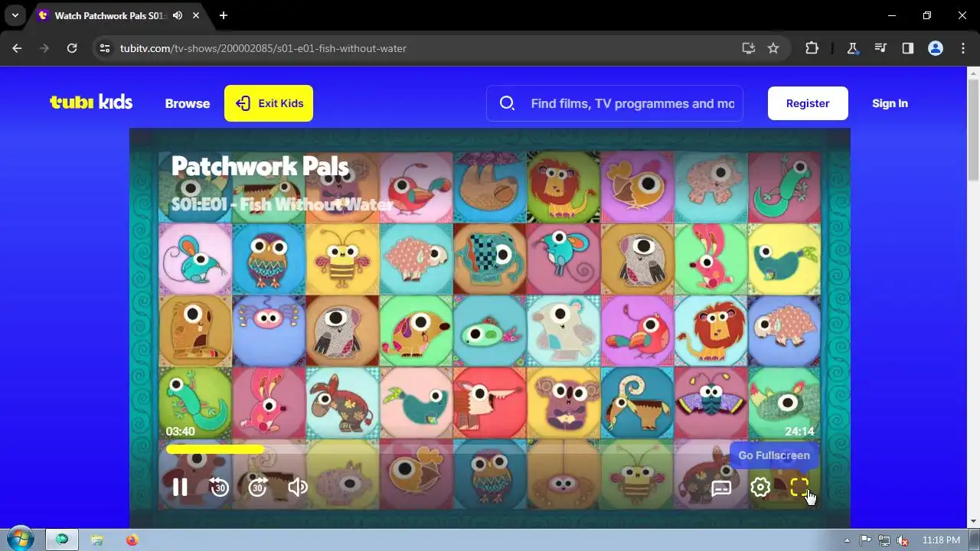Click the yellow video progress bar
Screen dimensions: 980x551
point(215,450)
